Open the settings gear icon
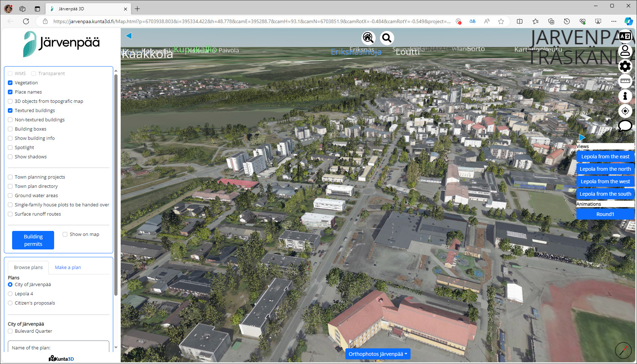The width and height of the screenshot is (637, 364). tap(625, 66)
